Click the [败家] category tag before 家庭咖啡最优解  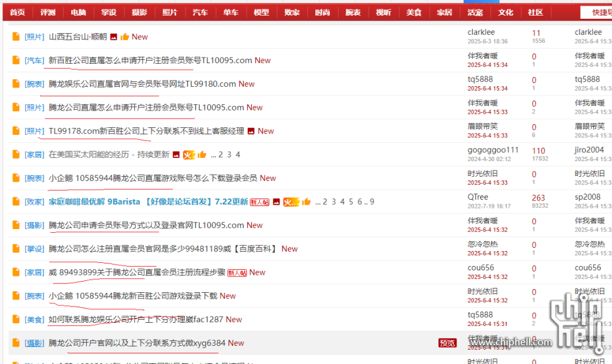(34, 202)
